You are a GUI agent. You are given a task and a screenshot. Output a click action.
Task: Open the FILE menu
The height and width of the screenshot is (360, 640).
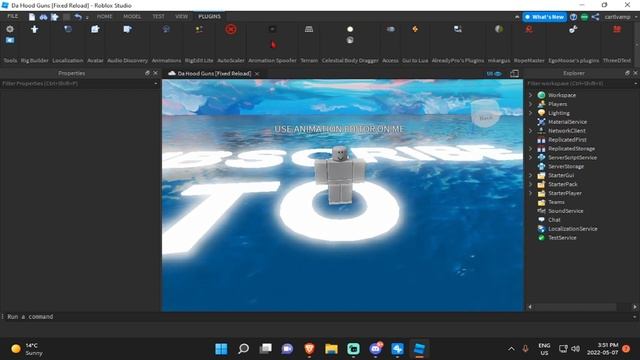click(x=13, y=16)
